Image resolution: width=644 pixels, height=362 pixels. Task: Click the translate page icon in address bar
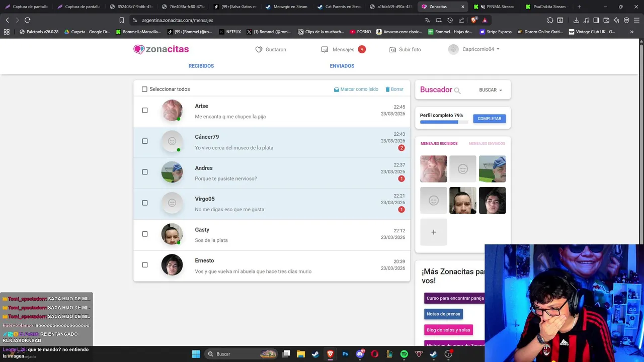(x=427, y=20)
